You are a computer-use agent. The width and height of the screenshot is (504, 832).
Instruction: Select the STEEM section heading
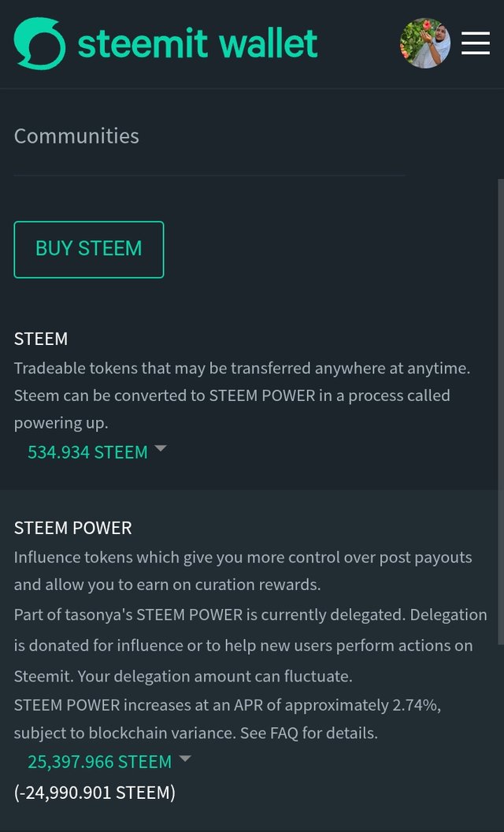pyautogui.click(x=41, y=339)
